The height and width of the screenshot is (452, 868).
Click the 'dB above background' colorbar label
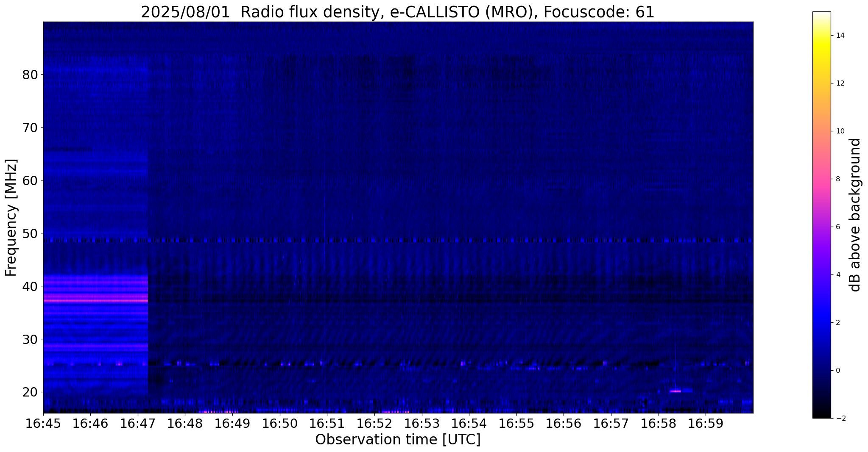pos(855,215)
